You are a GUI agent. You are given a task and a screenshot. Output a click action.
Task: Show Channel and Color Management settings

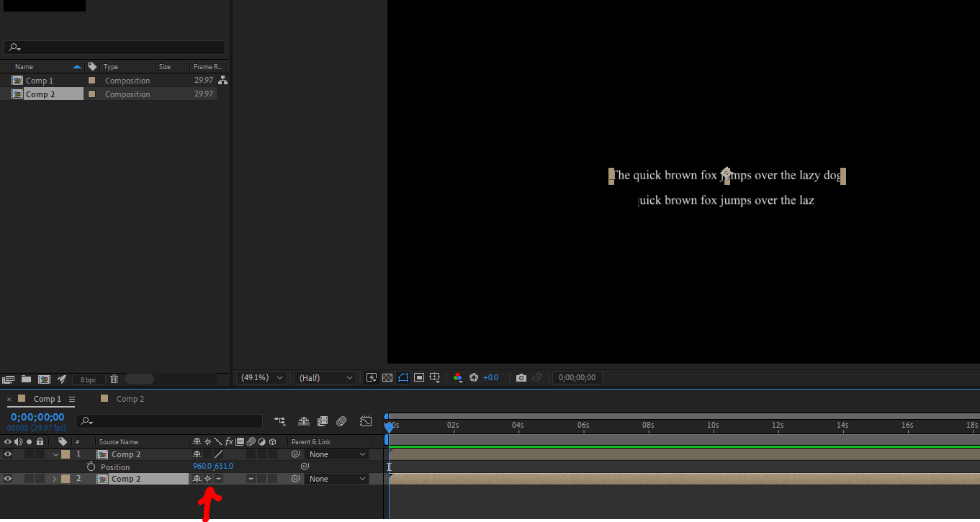[x=459, y=377]
